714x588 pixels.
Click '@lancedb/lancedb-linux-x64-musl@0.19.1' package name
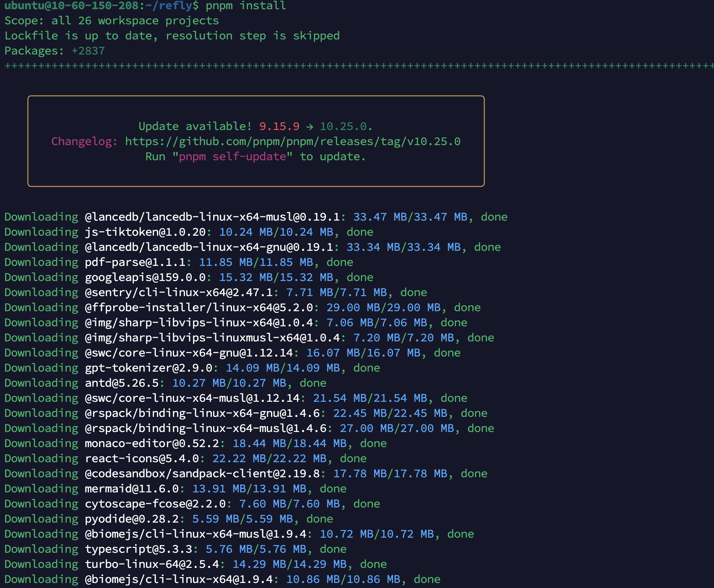point(212,217)
